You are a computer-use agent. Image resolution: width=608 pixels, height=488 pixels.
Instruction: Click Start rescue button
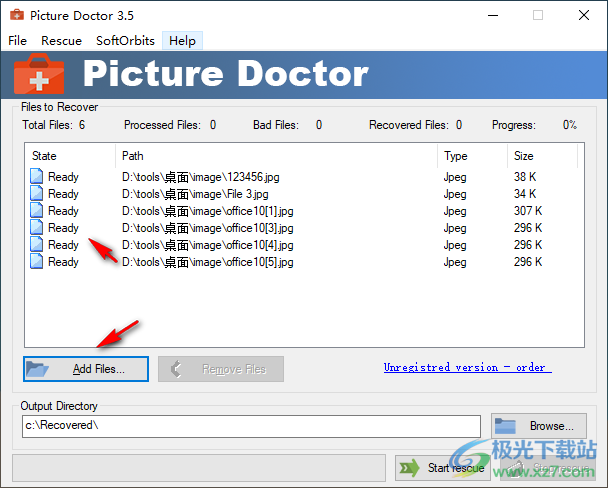pyautogui.click(x=442, y=468)
